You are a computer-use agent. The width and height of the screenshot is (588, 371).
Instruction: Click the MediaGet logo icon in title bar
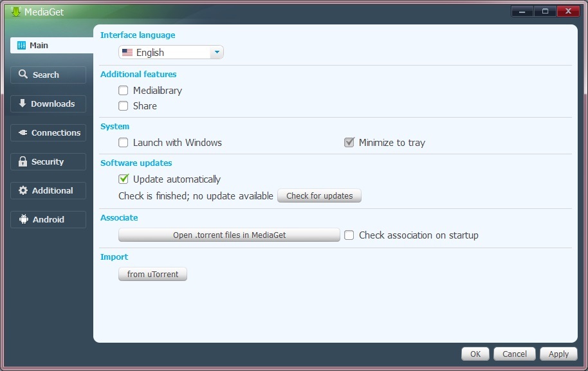15,12
